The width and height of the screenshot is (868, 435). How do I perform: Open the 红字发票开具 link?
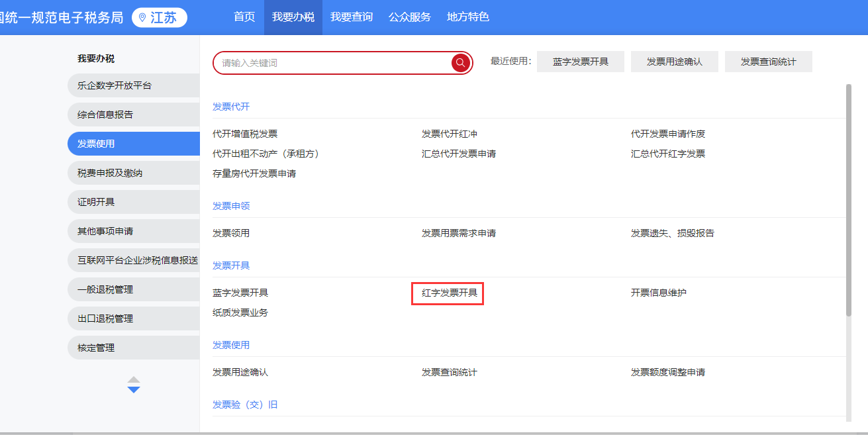click(x=449, y=293)
